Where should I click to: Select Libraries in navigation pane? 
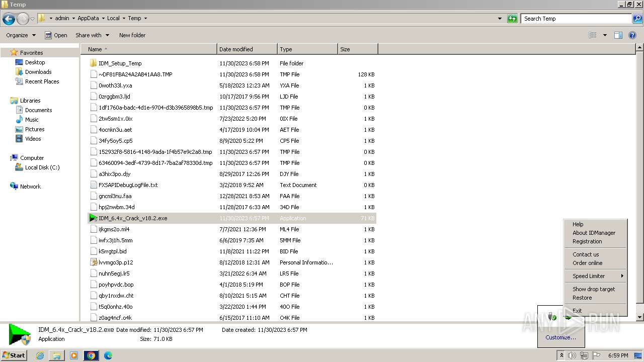(30, 101)
